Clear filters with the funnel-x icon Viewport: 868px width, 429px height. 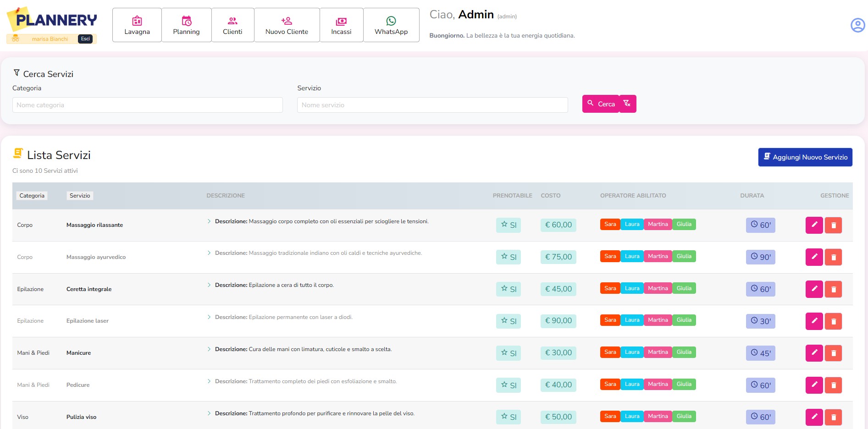click(627, 104)
